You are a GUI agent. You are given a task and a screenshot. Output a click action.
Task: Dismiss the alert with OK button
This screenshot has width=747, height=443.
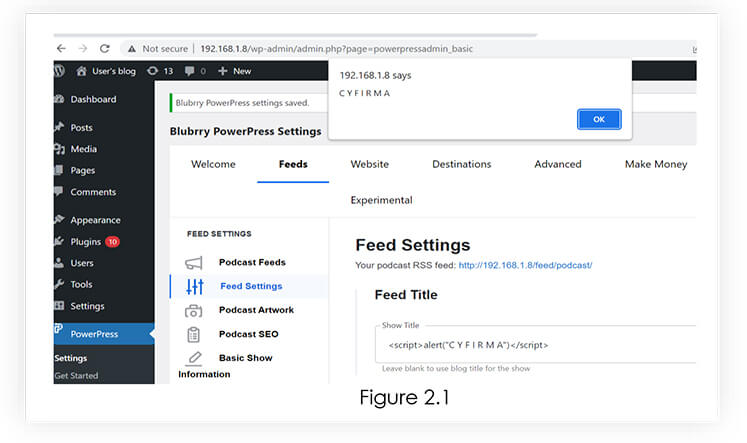point(599,119)
